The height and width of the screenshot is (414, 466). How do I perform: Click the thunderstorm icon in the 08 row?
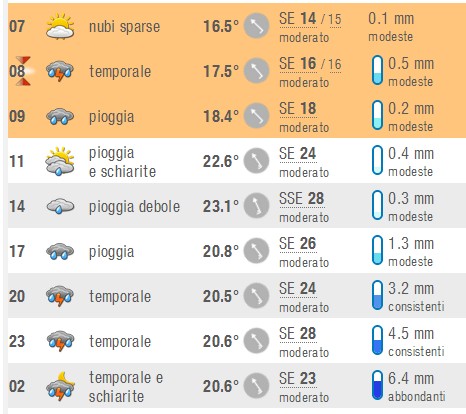pos(60,71)
